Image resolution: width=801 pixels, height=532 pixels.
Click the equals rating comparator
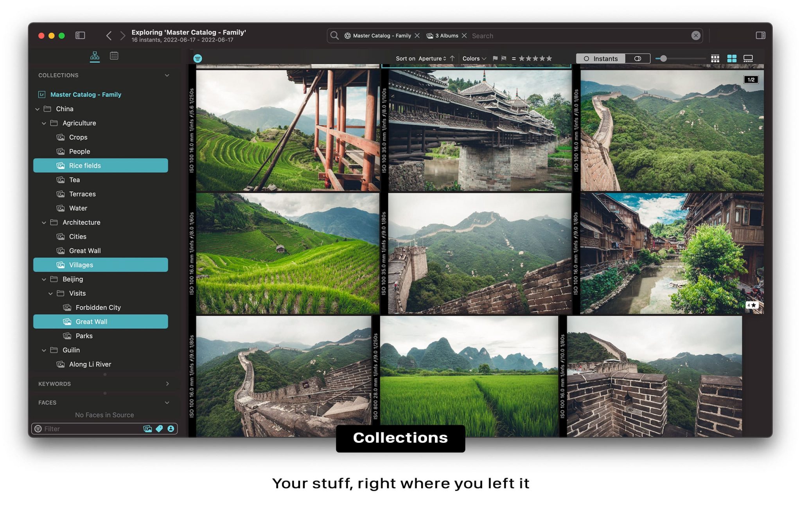[514, 59]
